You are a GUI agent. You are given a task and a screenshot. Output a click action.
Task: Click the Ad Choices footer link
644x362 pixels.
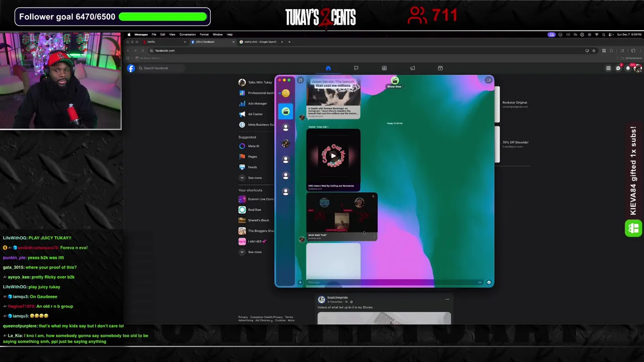click(263, 320)
